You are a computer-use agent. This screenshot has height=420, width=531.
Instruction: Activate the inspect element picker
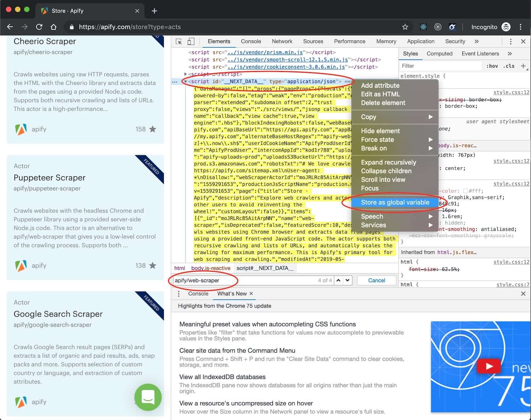[x=179, y=41]
